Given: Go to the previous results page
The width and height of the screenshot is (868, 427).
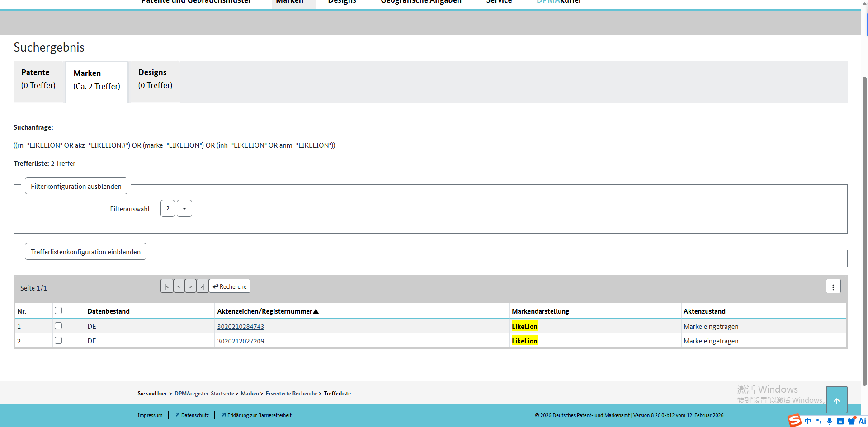Looking at the screenshot, I should tap(179, 286).
